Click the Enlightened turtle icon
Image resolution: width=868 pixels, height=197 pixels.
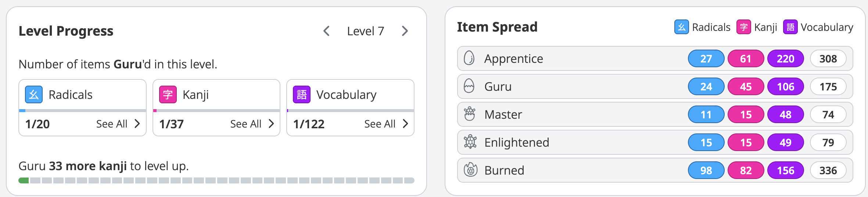(x=470, y=142)
